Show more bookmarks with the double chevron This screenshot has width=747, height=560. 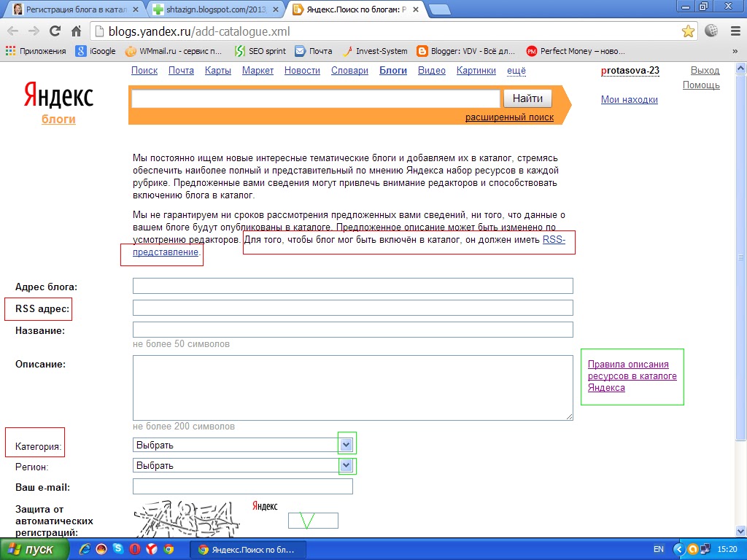pyautogui.click(x=735, y=51)
